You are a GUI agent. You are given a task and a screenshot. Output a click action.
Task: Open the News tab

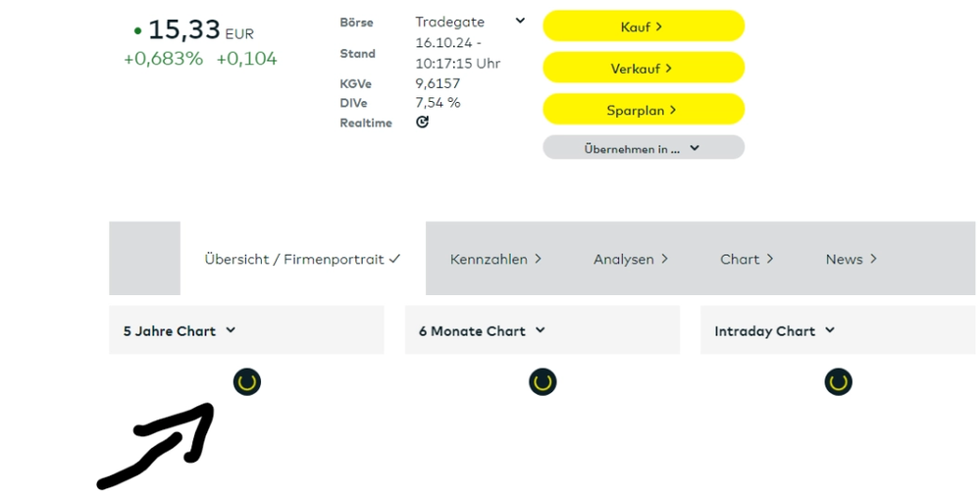click(851, 259)
